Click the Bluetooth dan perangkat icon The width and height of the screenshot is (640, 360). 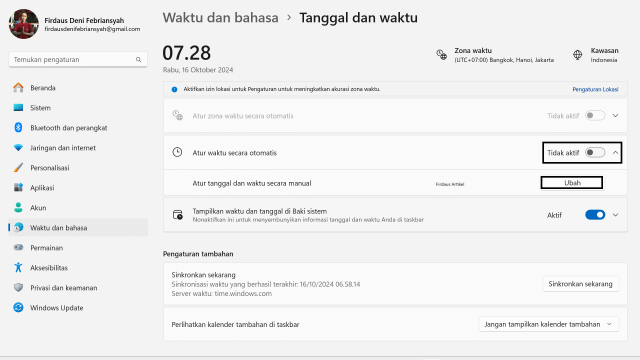[18, 128]
